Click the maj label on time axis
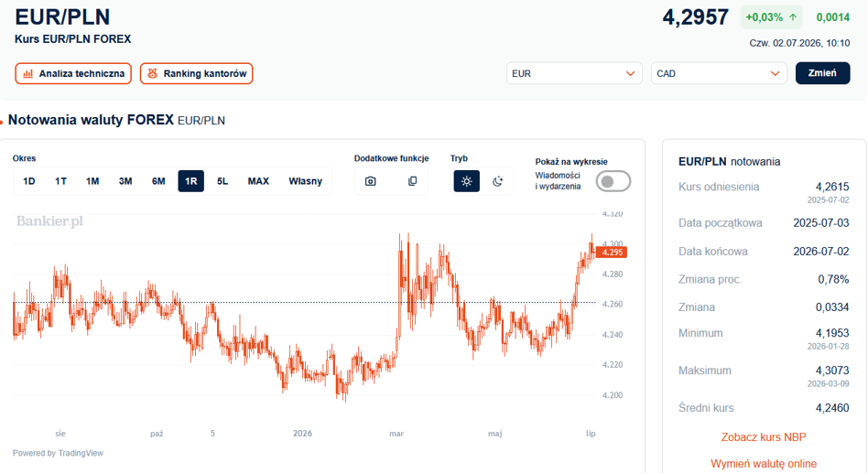 (495, 433)
